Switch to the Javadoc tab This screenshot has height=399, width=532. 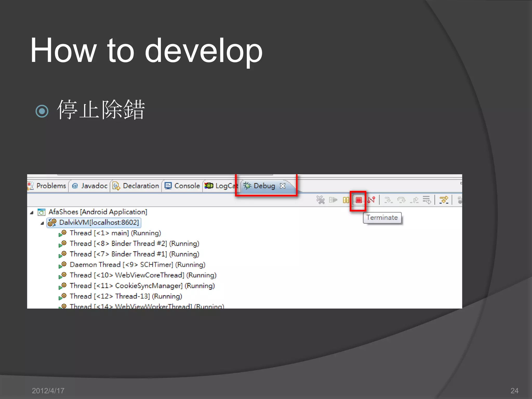90,186
